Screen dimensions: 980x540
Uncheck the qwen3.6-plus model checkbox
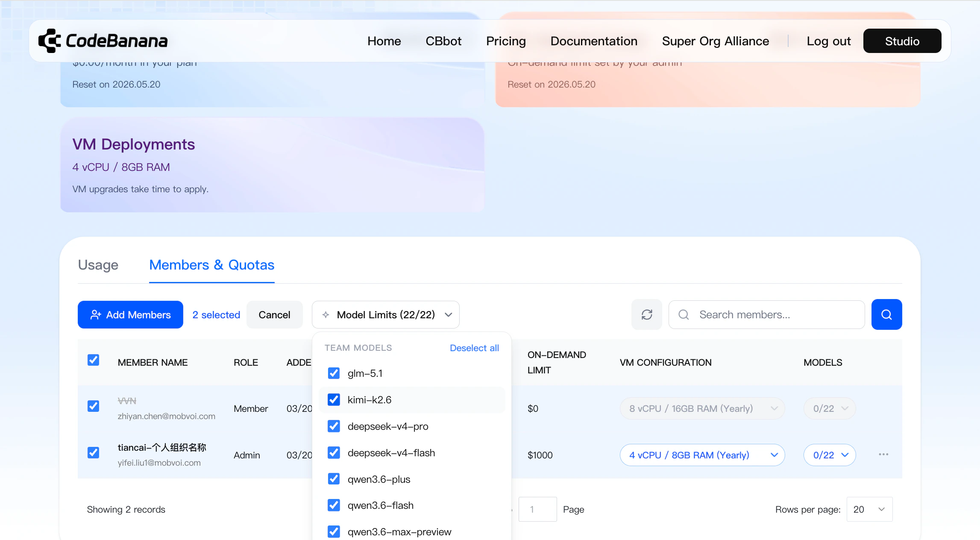pos(334,479)
